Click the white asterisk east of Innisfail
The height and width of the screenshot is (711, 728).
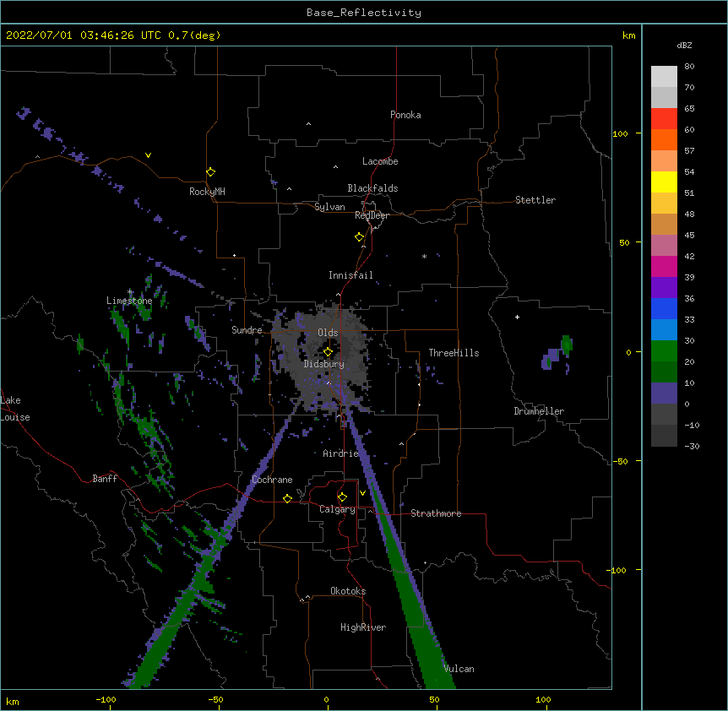pyautogui.click(x=424, y=256)
